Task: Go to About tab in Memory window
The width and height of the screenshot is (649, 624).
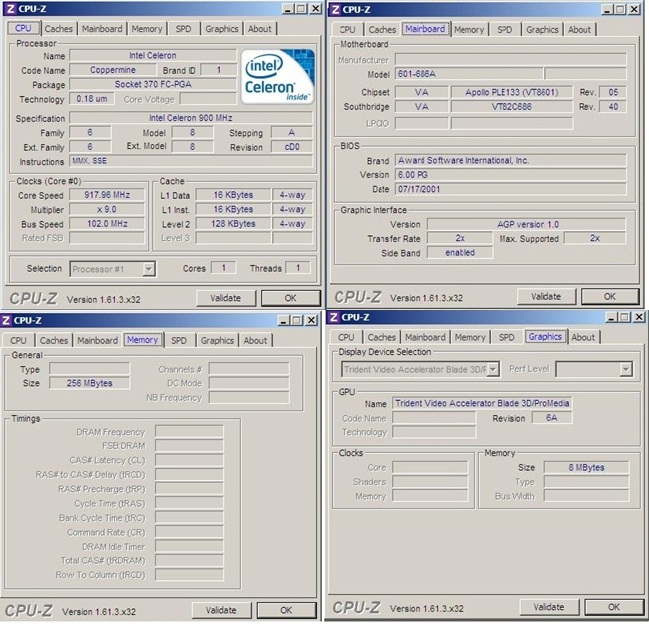Action: pyautogui.click(x=255, y=340)
